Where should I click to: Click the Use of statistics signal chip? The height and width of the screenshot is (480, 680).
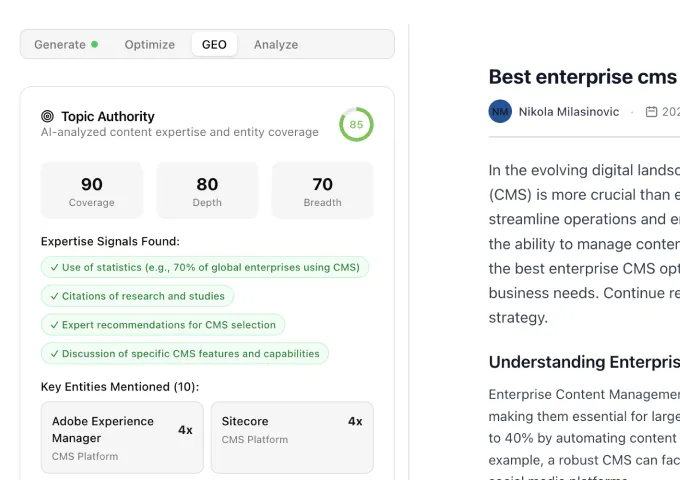205,267
